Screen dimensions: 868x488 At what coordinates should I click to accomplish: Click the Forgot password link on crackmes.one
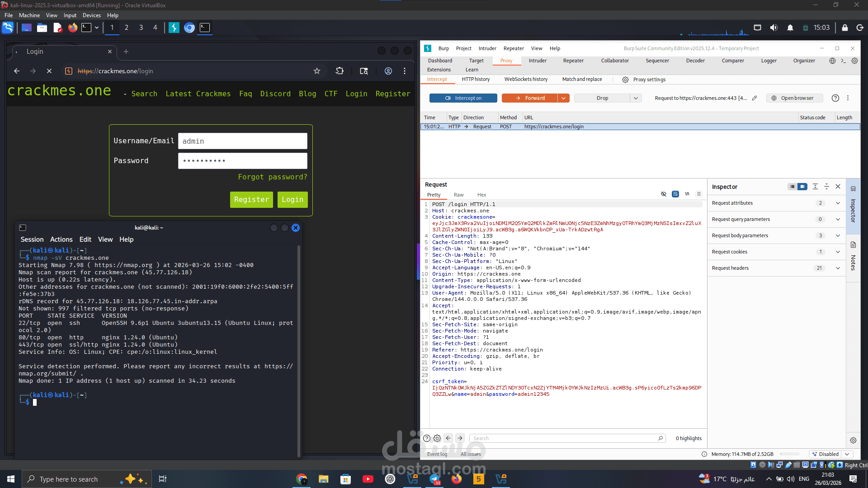(272, 177)
